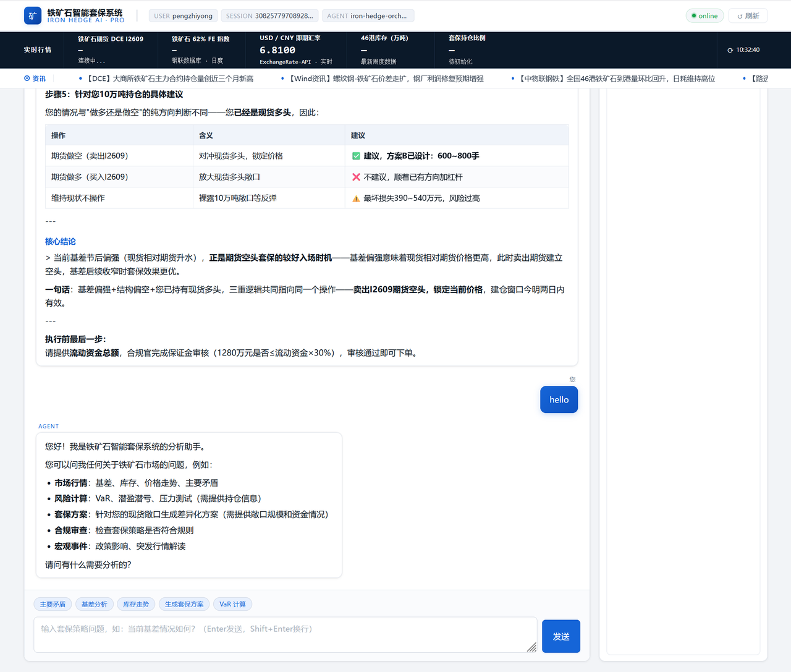Click the red X 不建议 icon
This screenshot has height=672, width=791.
tap(356, 177)
